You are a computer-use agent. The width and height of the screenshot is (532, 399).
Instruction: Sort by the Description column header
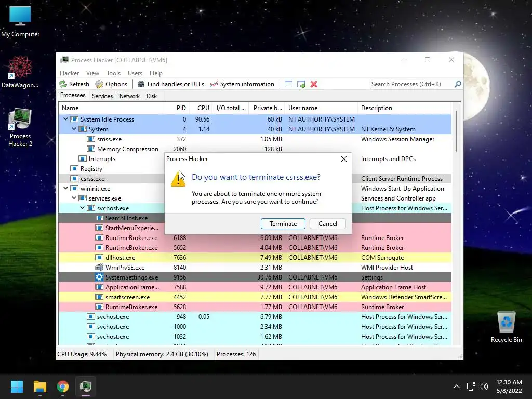(404, 108)
